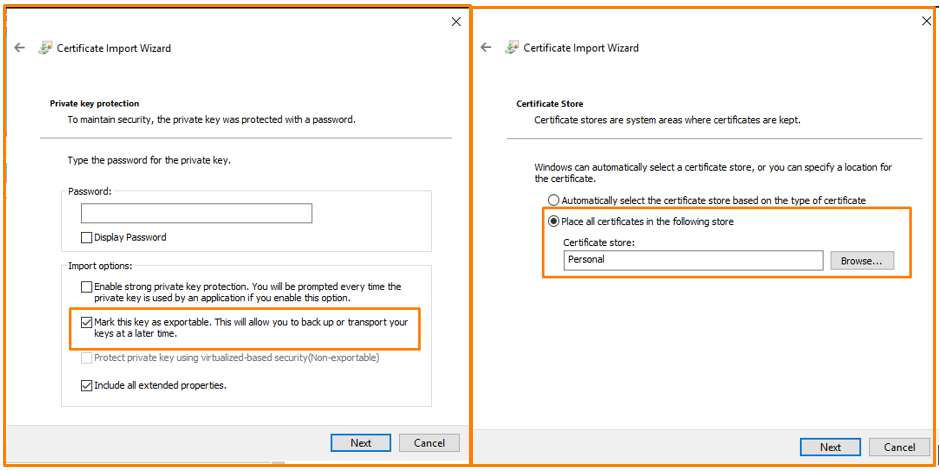Enable strong private key protection checkbox
Image resolution: width=940 pixels, height=471 pixels.
pyautogui.click(x=87, y=287)
